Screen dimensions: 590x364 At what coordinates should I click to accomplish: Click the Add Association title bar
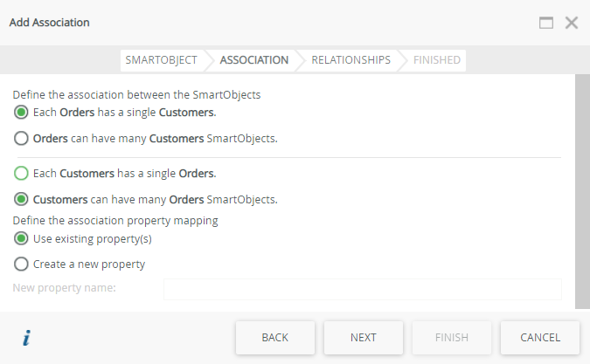point(262,23)
